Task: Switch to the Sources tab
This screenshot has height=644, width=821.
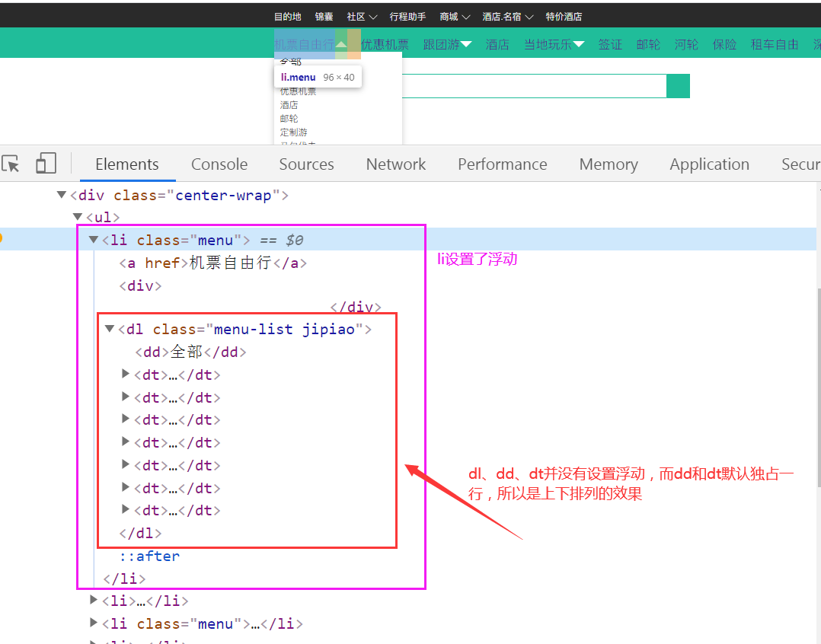Action: tap(306, 164)
